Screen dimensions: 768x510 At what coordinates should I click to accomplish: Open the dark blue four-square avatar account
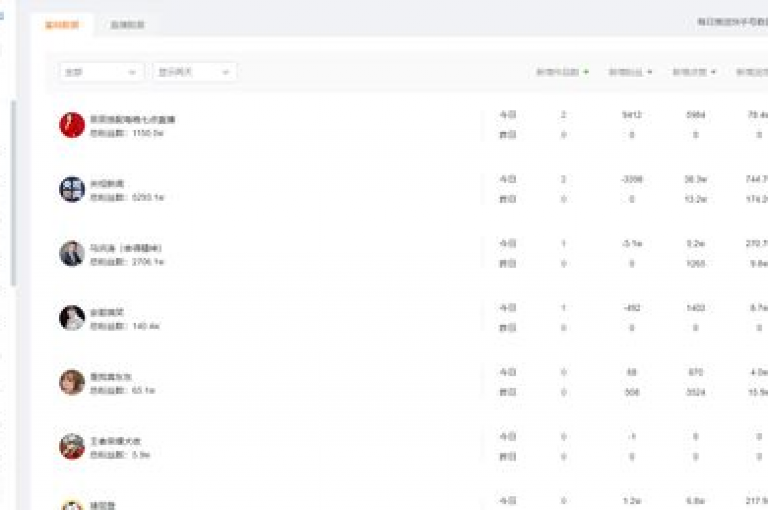point(72,189)
